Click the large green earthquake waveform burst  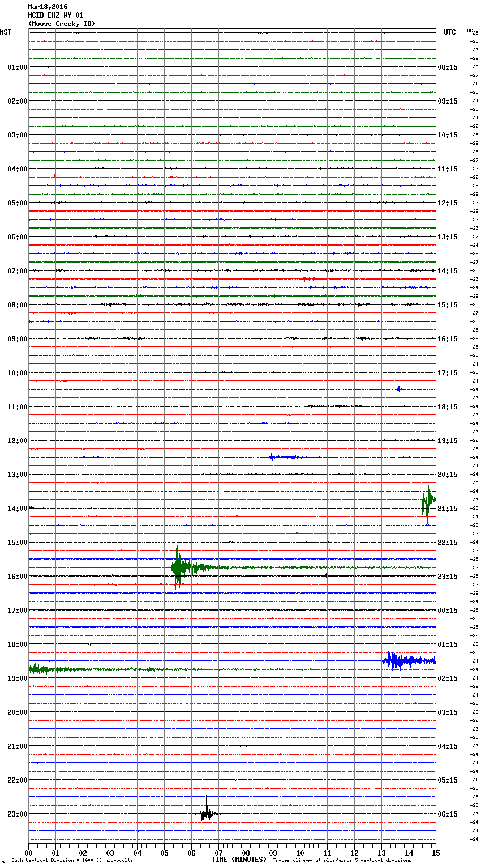[179, 568]
